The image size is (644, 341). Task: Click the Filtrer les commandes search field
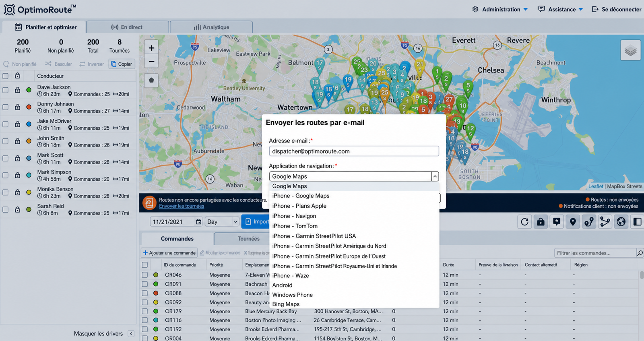point(595,253)
